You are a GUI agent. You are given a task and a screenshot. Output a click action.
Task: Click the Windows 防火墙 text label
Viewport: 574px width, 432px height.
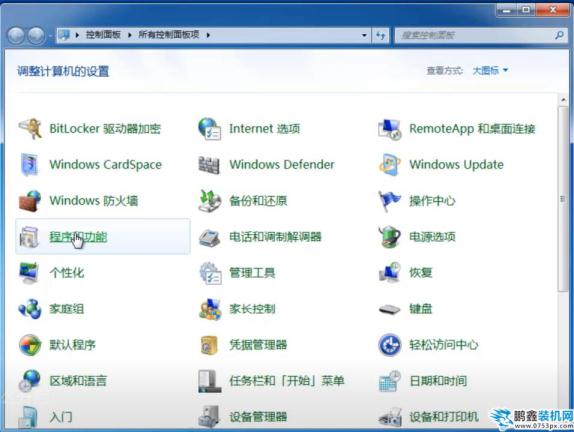click(x=94, y=201)
